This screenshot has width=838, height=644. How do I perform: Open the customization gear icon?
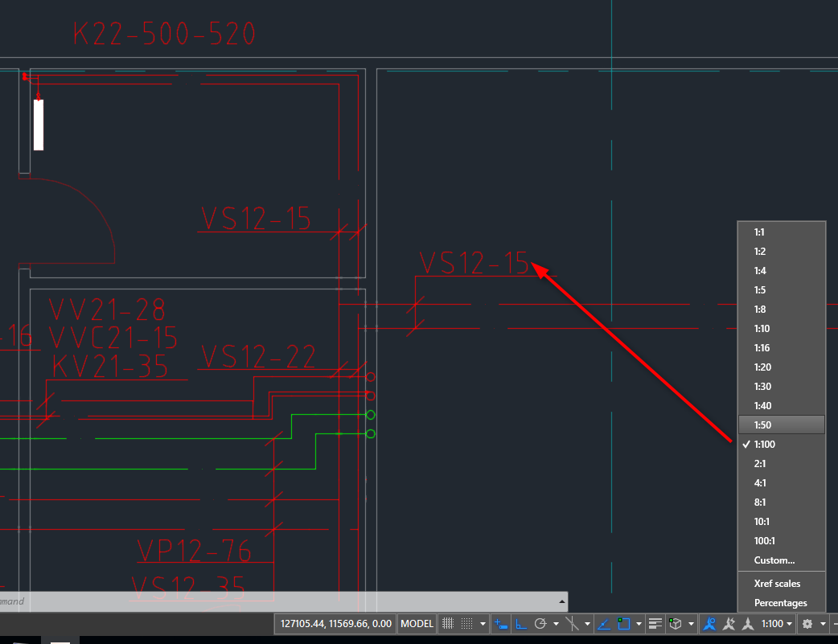[806, 623]
